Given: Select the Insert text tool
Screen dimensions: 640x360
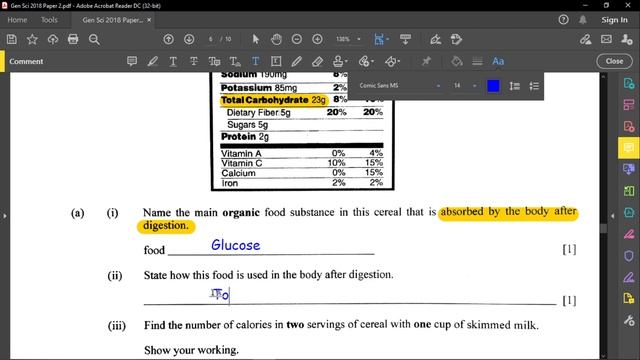Looking at the screenshot, I should 235,61.
